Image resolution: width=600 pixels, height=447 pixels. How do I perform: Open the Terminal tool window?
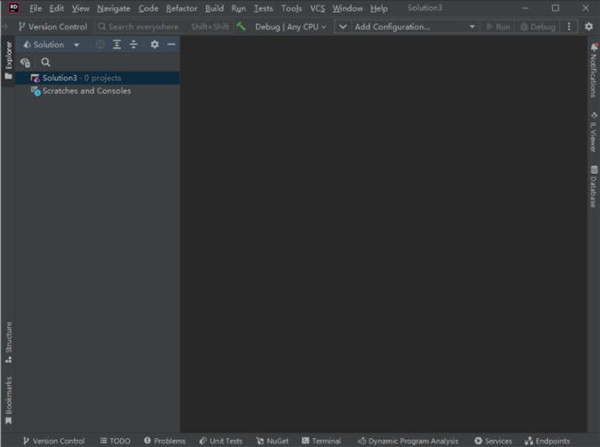(321, 441)
